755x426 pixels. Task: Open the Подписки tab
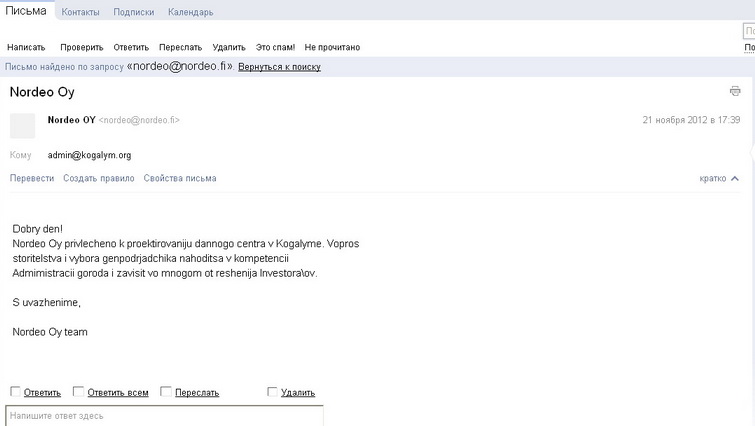click(134, 12)
